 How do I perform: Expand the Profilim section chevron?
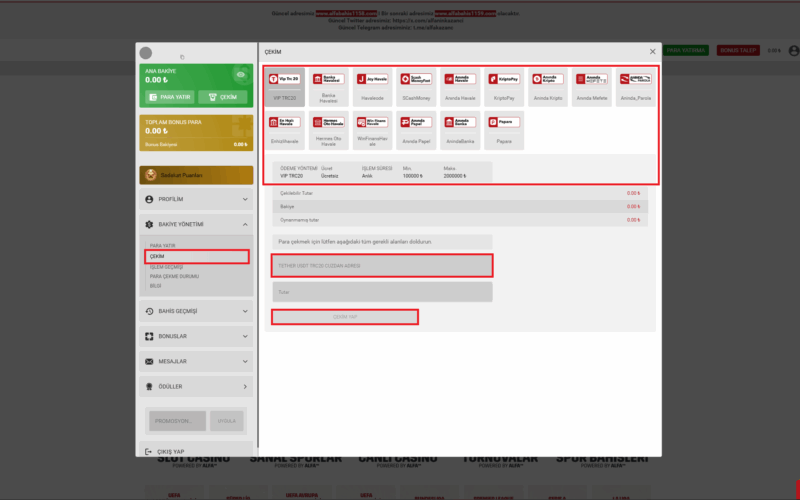[x=245, y=199]
